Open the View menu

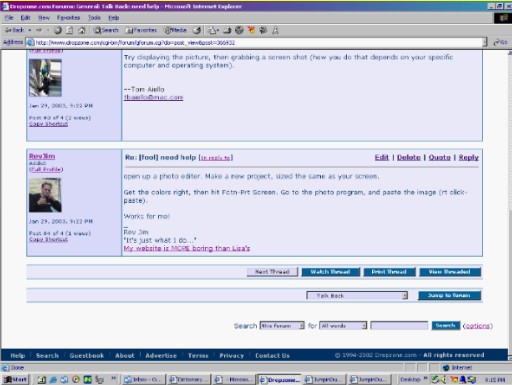click(44, 18)
